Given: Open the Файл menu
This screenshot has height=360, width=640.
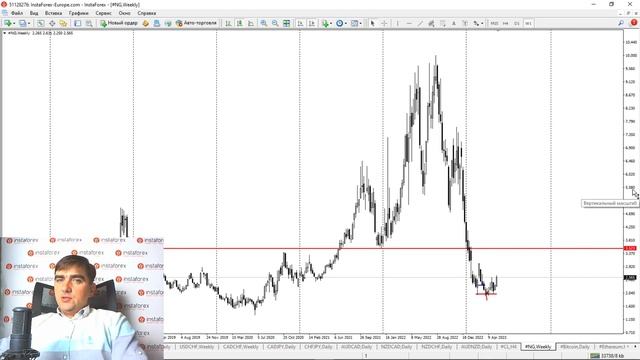Looking at the screenshot, I should pyautogui.click(x=17, y=13).
